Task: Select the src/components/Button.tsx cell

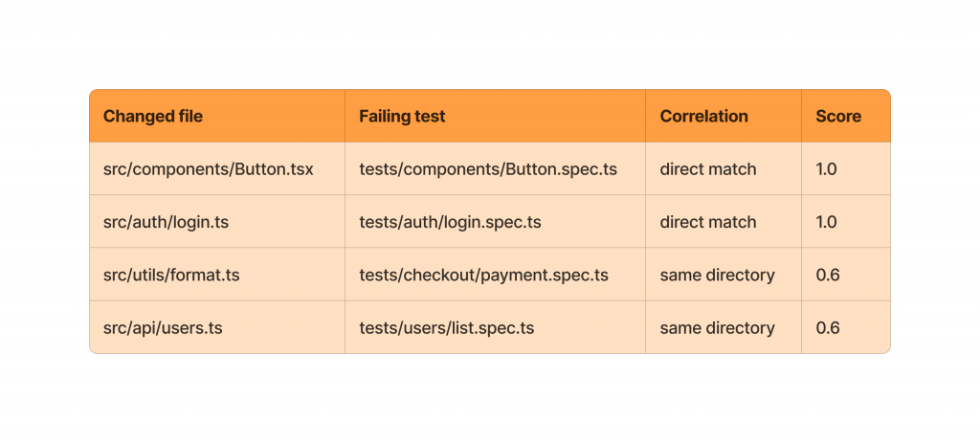Action: pos(209,169)
